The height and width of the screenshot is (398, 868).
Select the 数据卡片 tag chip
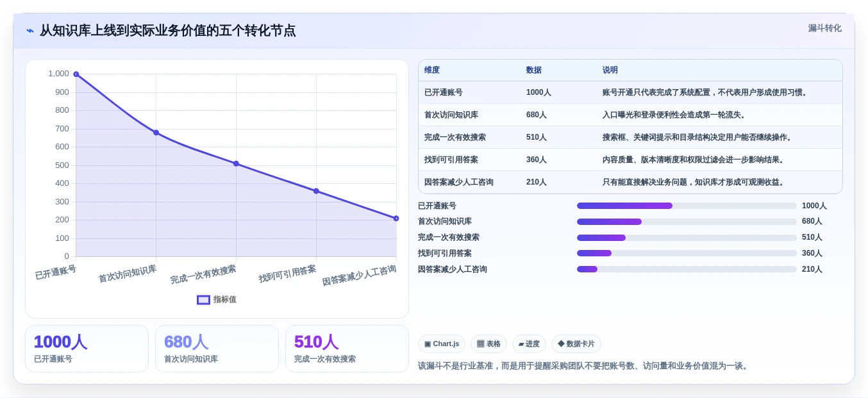point(576,344)
